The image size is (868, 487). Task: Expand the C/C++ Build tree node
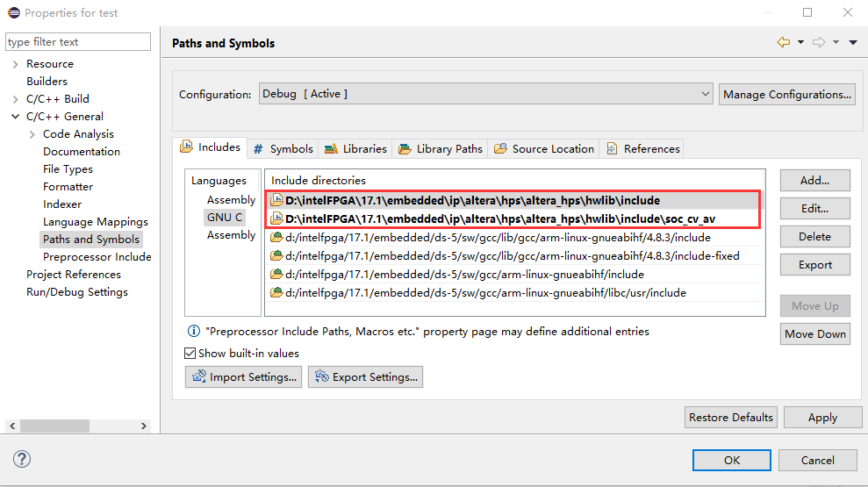pos(15,99)
